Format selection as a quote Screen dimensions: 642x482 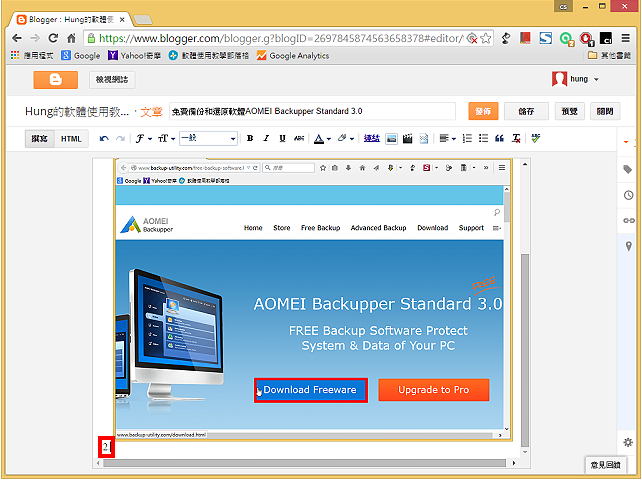[500, 138]
